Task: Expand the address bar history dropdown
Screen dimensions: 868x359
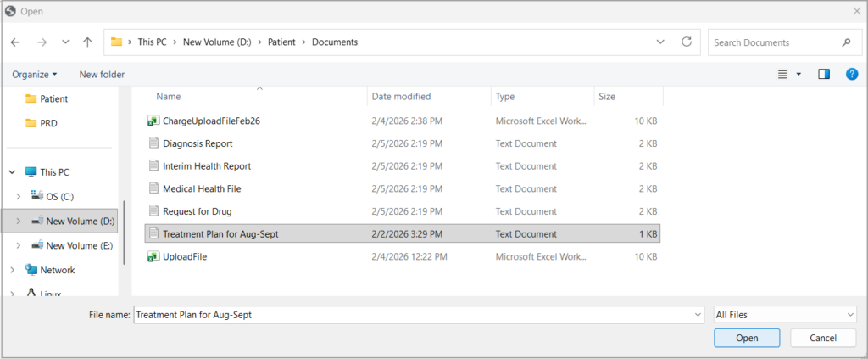Action: [x=660, y=42]
